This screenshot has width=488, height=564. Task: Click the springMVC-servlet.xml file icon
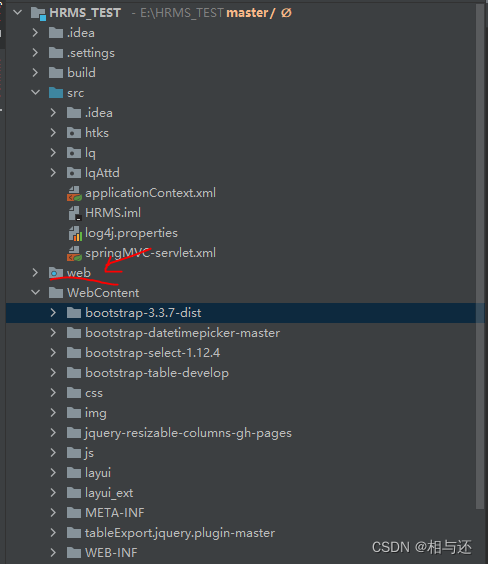[74, 253]
